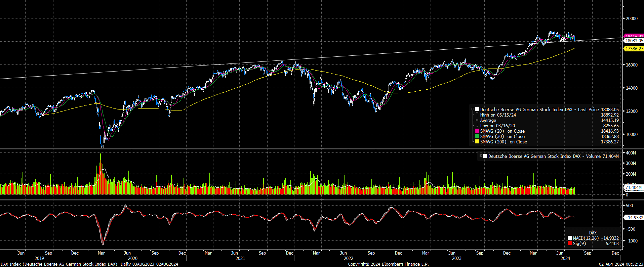Viewport: 644px width, 267px height.
Task: Click the -14.9332 MACD axis tag
Action: point(634,218)
